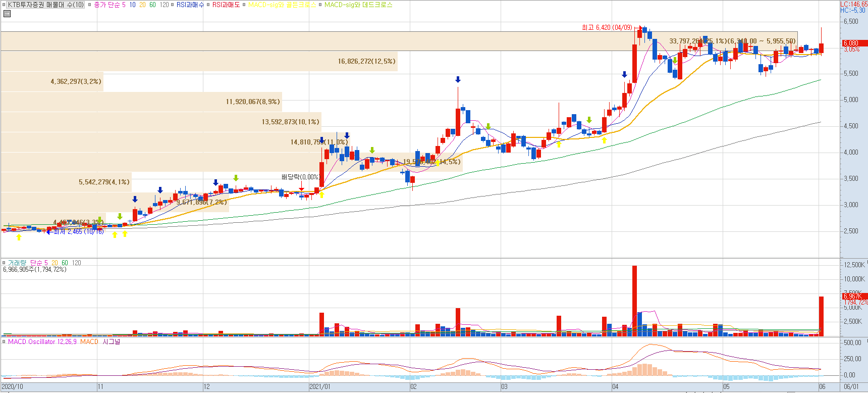Click the 6,966,905주(1,794.72%) volume readout
Viewport: 868px width, 393px height.
coord(35,269)
